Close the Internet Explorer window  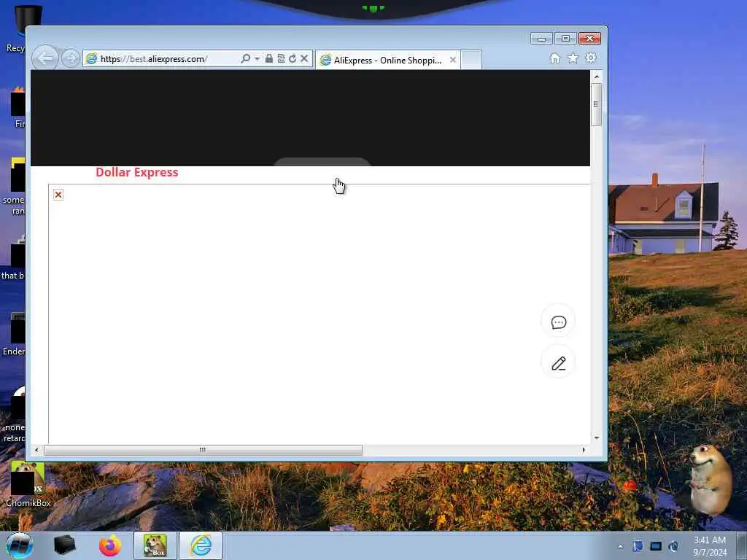tap(589, 39)
